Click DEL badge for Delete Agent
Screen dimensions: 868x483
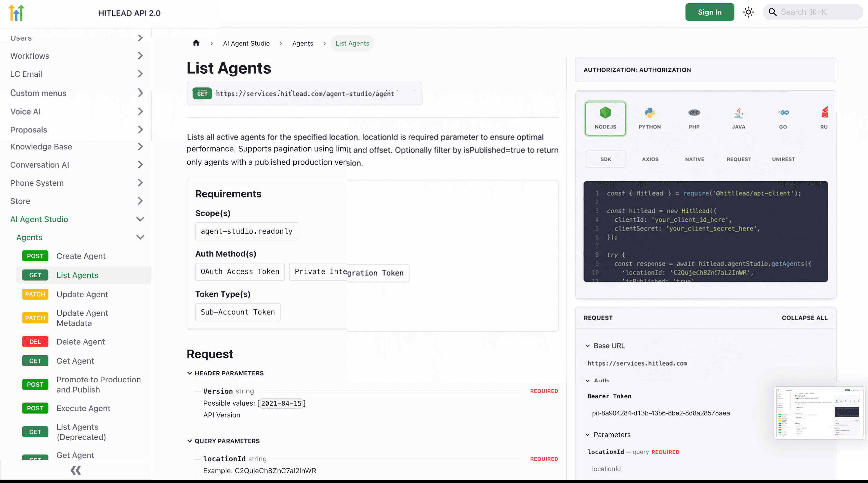[x=35, y=342]
